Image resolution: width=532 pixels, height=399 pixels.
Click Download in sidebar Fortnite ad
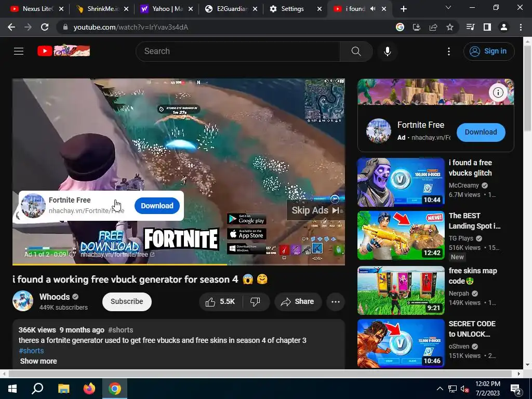[481, 132]
